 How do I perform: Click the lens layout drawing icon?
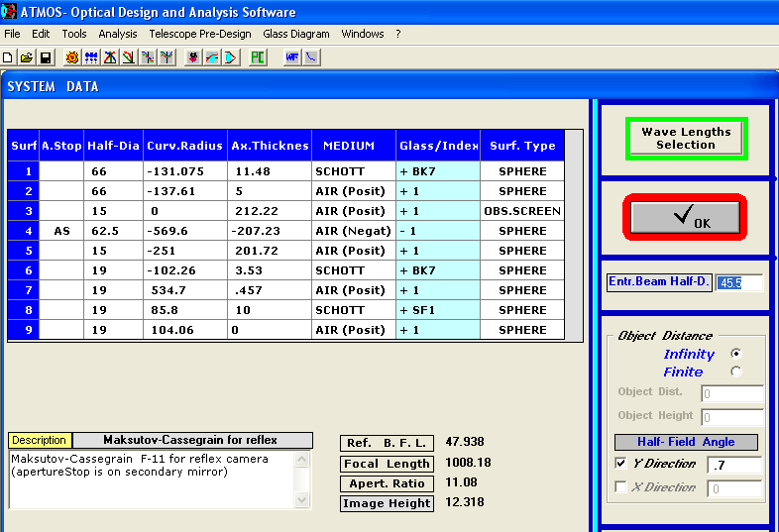tap(231, 57)
